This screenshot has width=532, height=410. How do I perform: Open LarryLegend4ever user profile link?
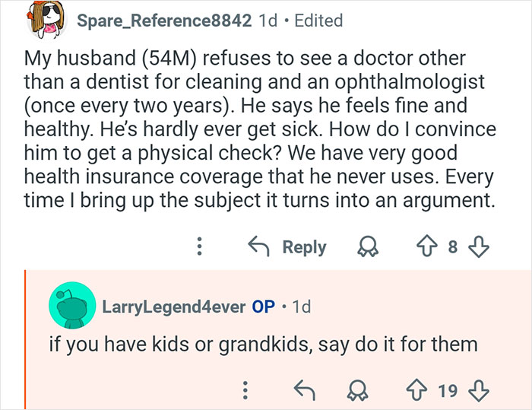click(174, 307)
